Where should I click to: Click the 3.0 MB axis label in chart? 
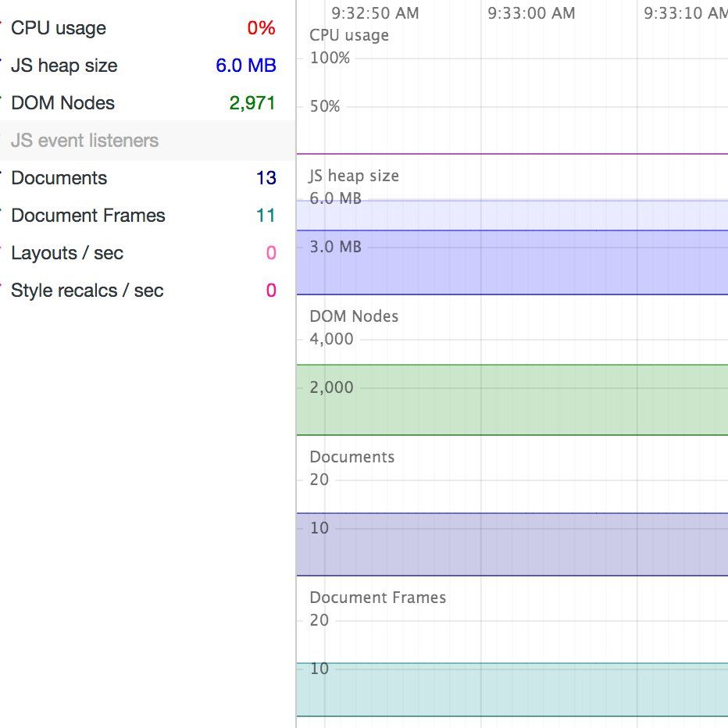click(336, 247)
